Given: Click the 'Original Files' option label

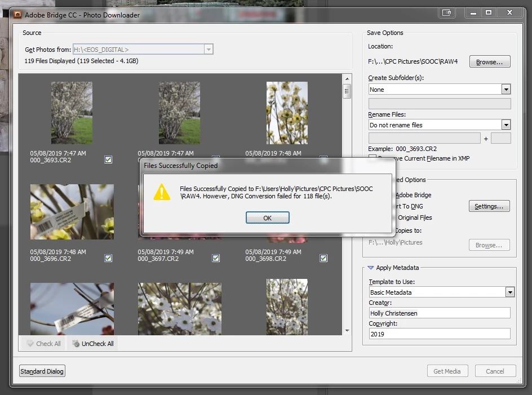Looking at the screenshot, I should 415,218.
